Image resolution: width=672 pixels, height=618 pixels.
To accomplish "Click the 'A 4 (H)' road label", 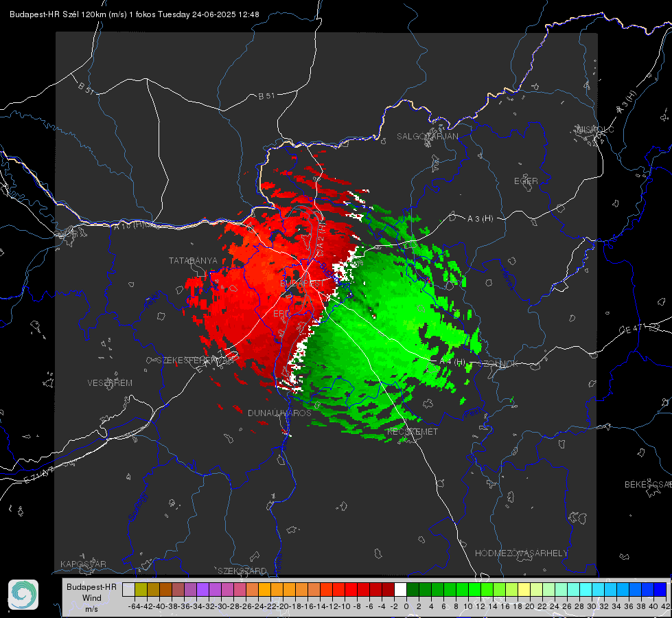I will [452, 362].
